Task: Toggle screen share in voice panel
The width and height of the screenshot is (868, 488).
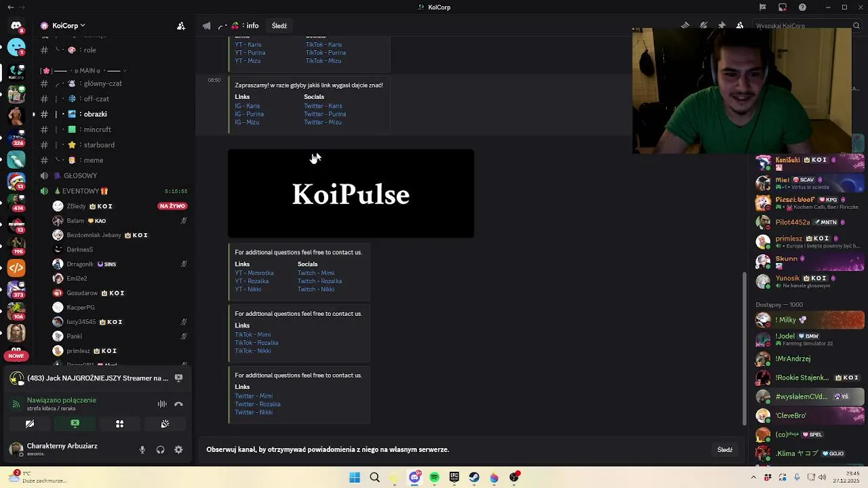Action: pyautogui.click(x=75, y=424)
